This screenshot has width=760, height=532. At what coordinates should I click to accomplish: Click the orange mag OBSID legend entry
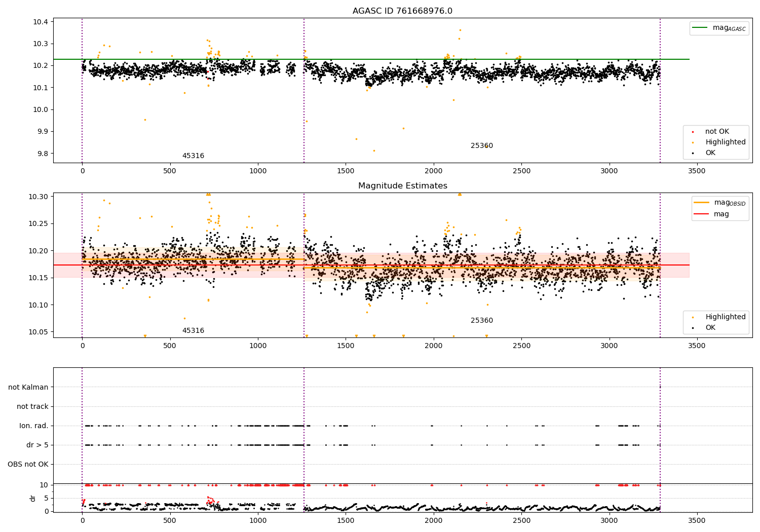tap(720, 203)
